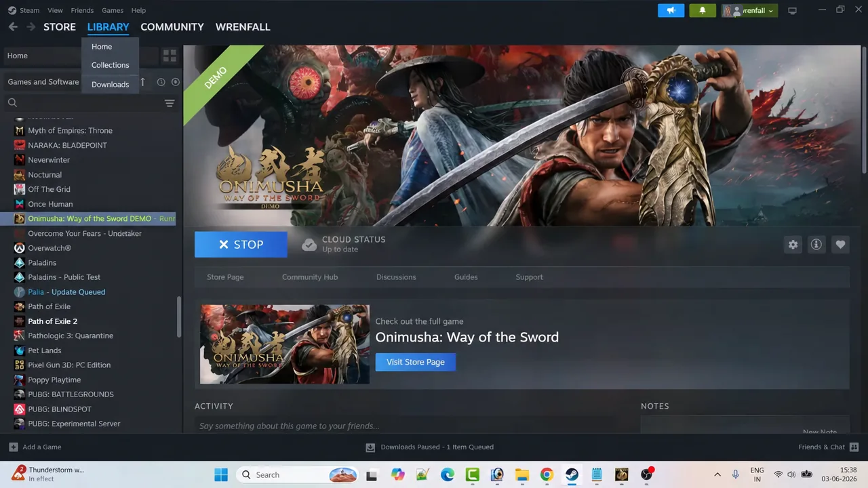This screenshot has height=488, width=868.
Task: Click inside the library search field
Action: 90,103
